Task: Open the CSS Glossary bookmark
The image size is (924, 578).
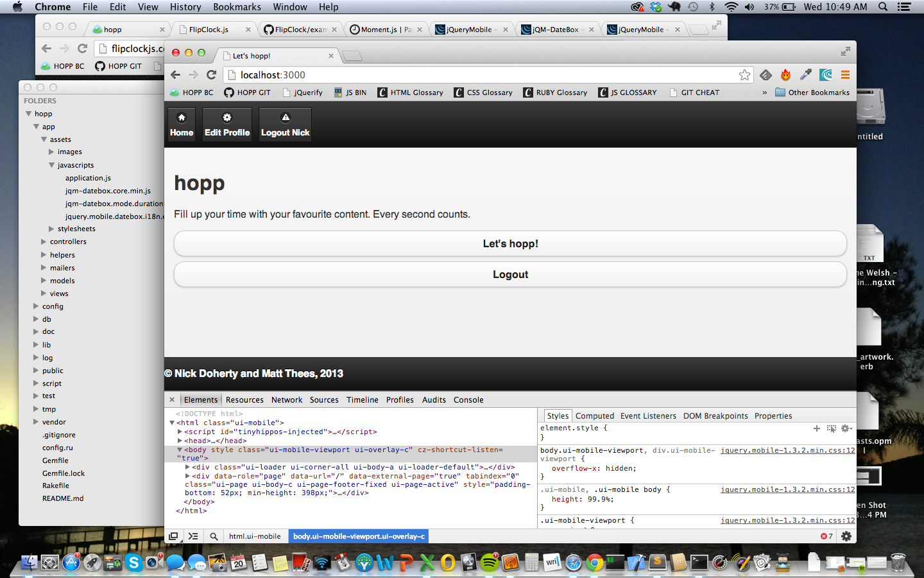Action: tap(483, 92)
